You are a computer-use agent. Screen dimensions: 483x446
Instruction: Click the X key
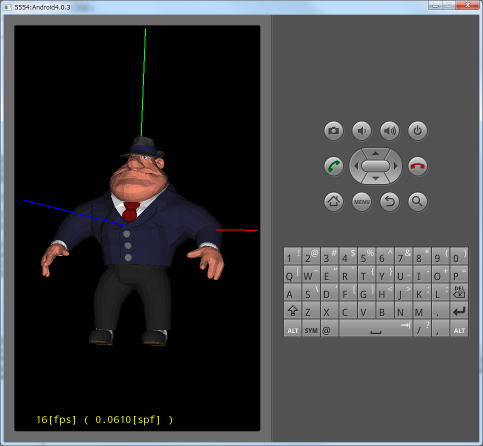(x=329, y=311)
